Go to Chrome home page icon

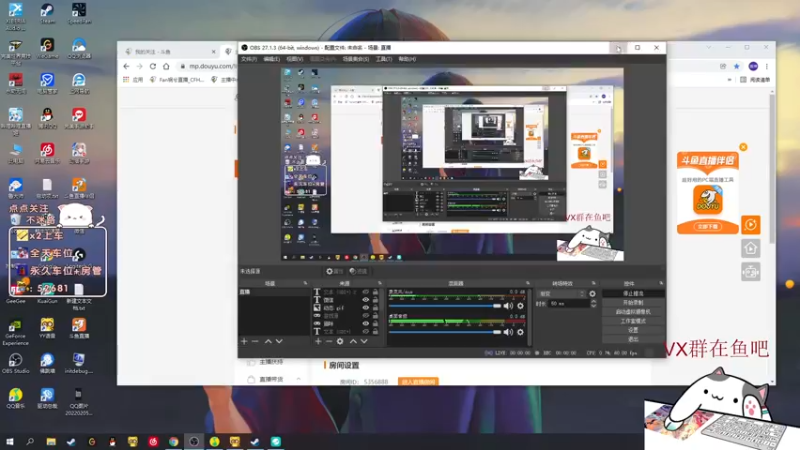[x=166, y=66]
